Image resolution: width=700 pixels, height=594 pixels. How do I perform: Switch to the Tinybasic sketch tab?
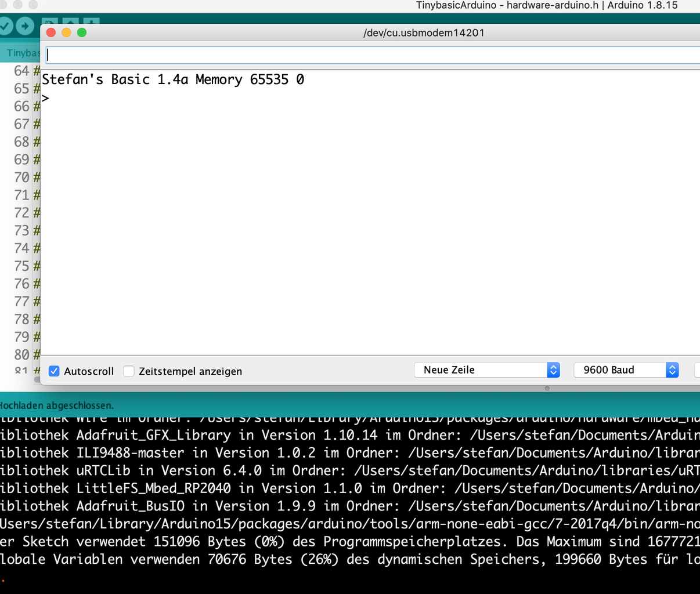pyautogui.click(x=22, y=52)
